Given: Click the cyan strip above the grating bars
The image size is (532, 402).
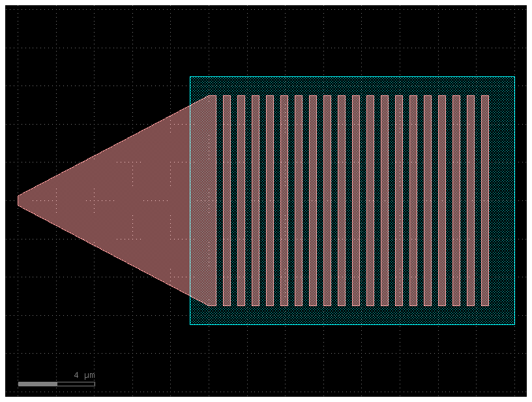Looking at the screenshot, I should 352,85.
